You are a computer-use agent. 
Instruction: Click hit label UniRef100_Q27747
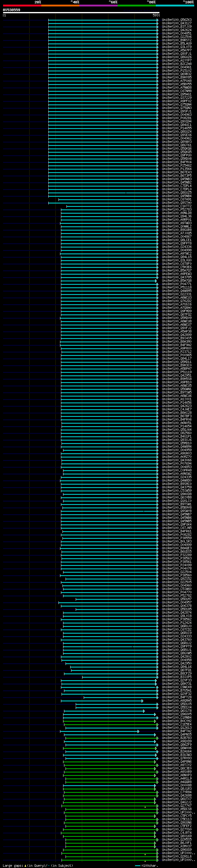coord(177,806)
